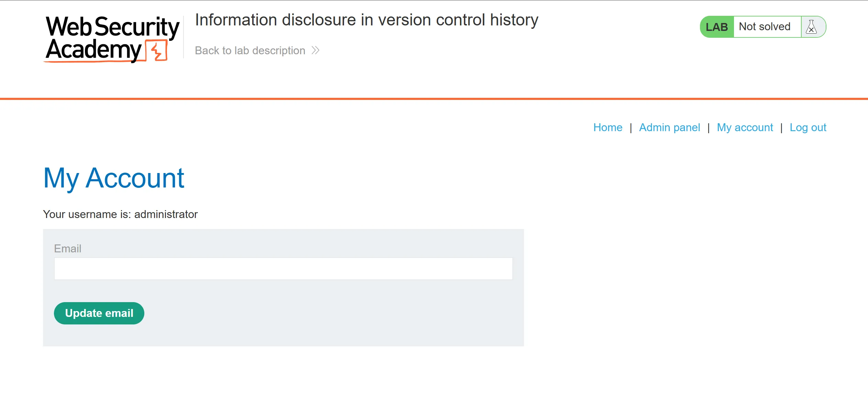Viewport: 868px width, 401px height.
Task: Open the Back to lab description link
Action: [x=250, y=50]
